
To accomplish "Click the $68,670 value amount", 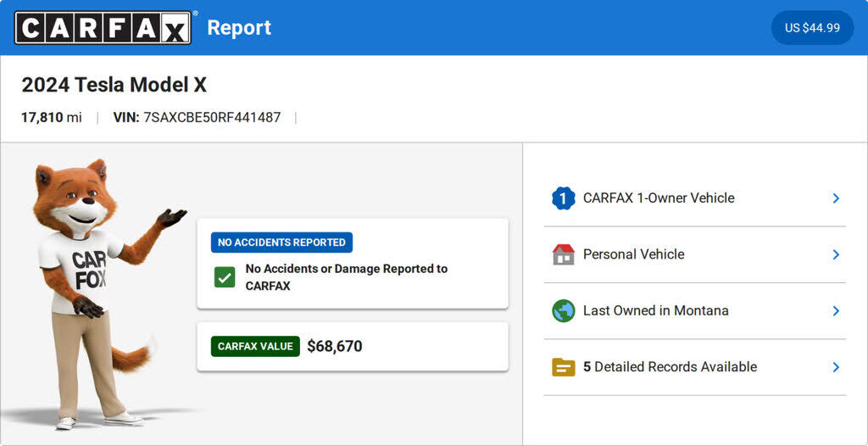I will pyautogui.click(x=335, y=346).
